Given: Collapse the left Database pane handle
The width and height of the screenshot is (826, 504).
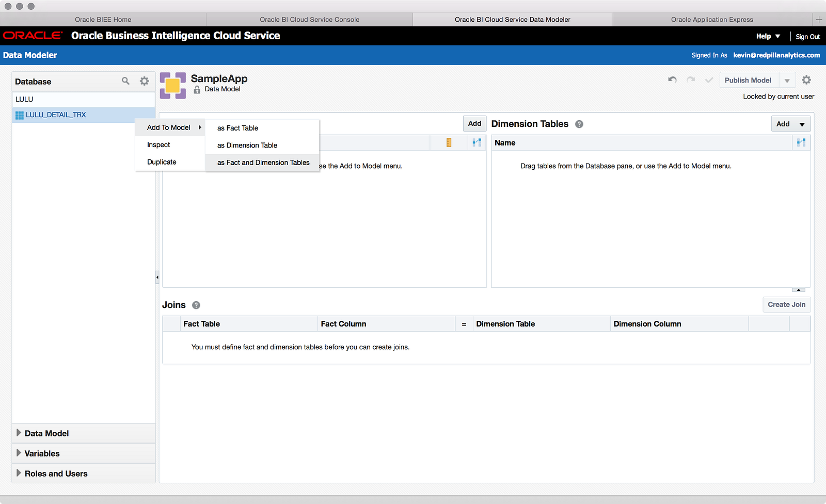Looking at the screenshot, I should coord(157,277).
